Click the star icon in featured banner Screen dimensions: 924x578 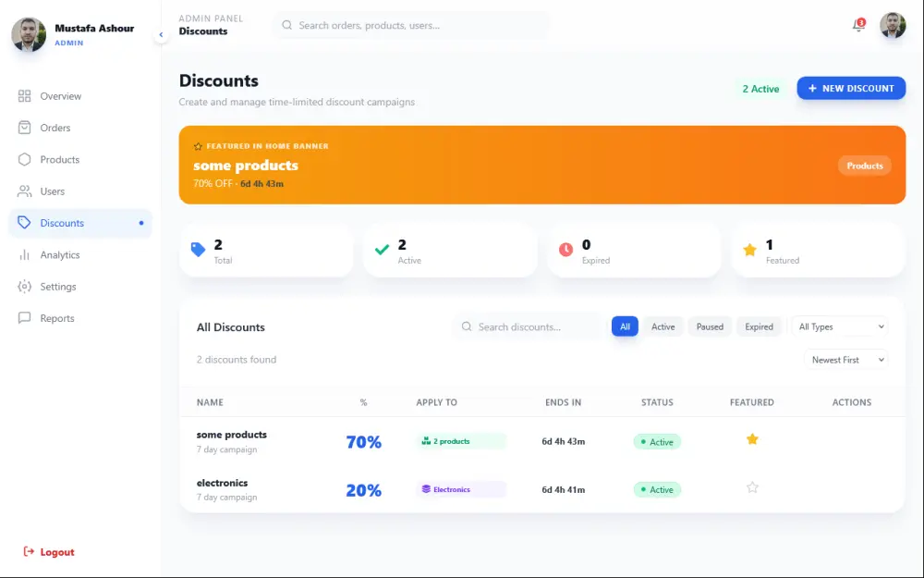click(x=198, y=146)
